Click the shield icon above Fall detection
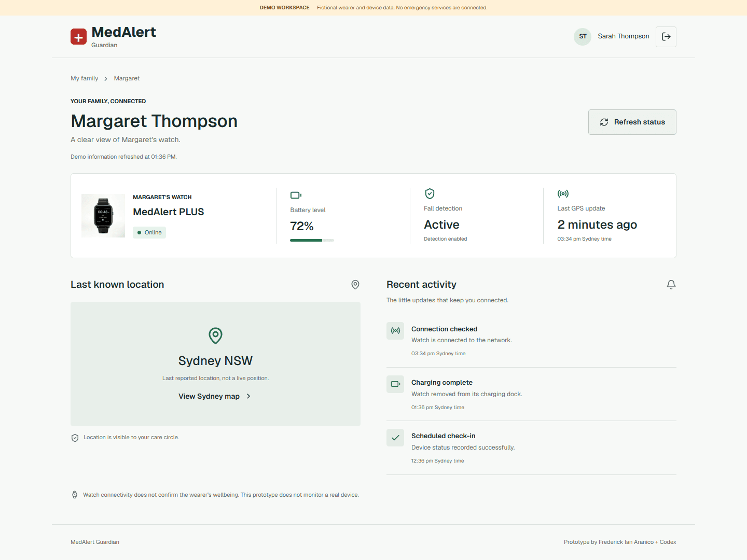The image size is (747, 560). point(430,194)
